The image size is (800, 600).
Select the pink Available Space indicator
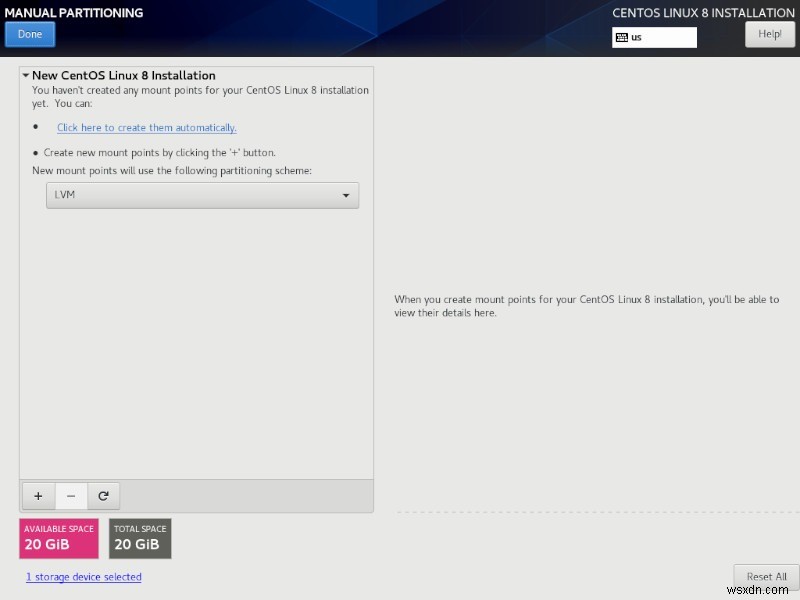(x=58, y=538)
